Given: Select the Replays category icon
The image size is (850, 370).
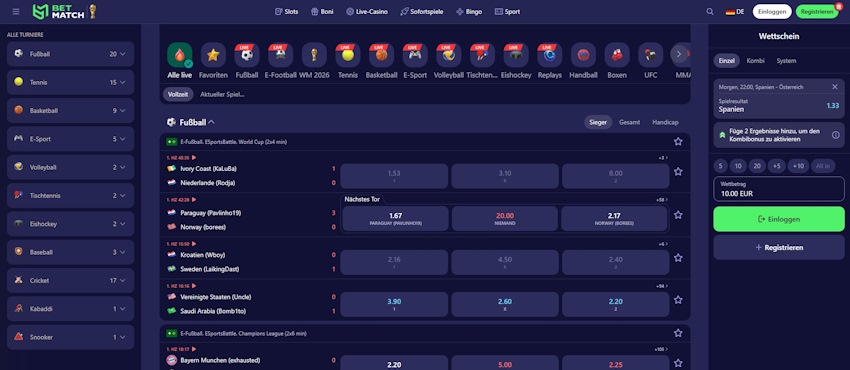Looking at the screenshot, I should click(x=549, y=55).
